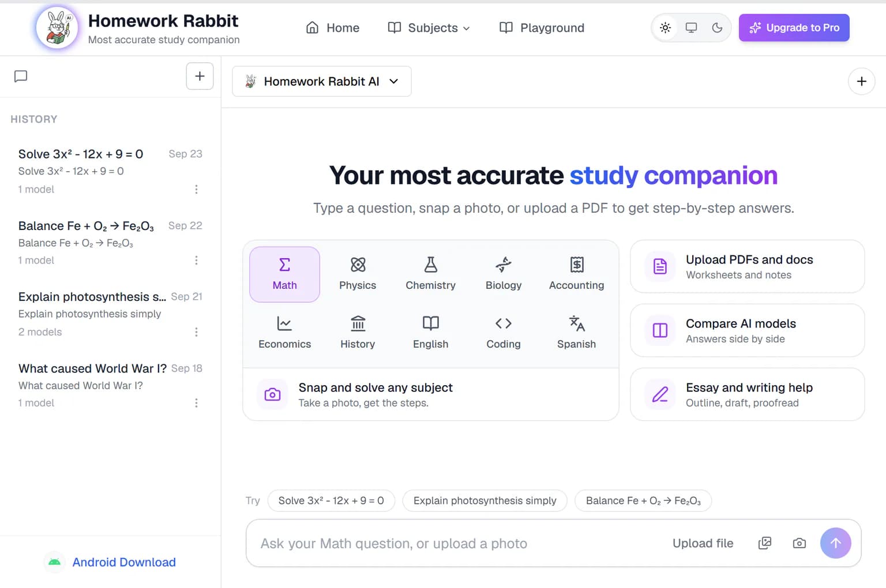Viewport: 886px width, 588px height.
Task: Select the Chemistry subject tile
Action: coord(430,274)
